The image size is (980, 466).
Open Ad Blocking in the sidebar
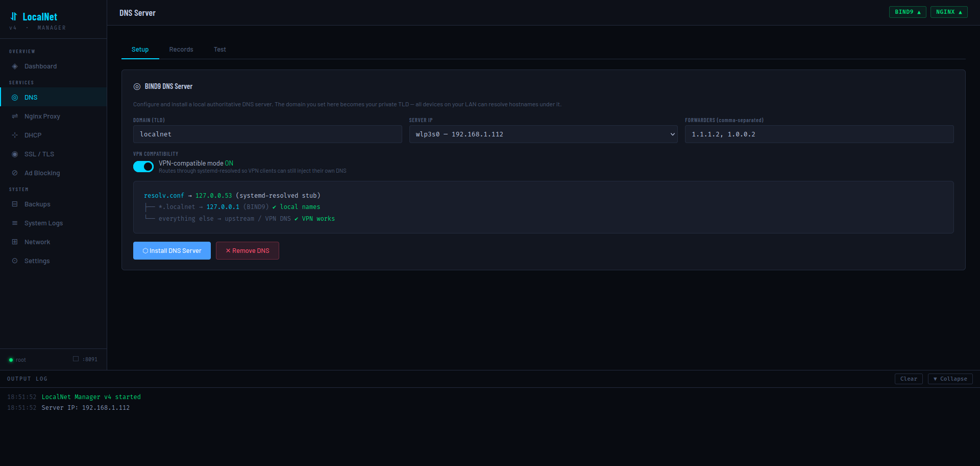point(54,173)
